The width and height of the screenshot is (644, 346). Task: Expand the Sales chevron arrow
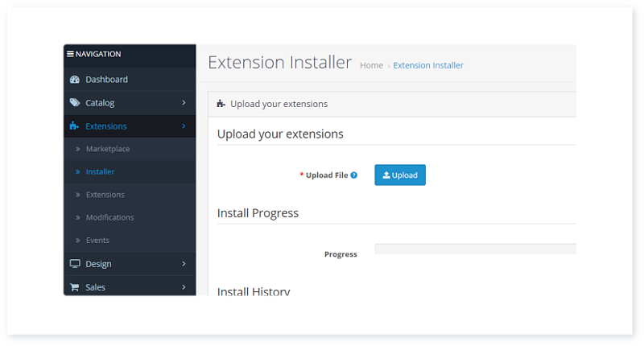pos(184,287)
